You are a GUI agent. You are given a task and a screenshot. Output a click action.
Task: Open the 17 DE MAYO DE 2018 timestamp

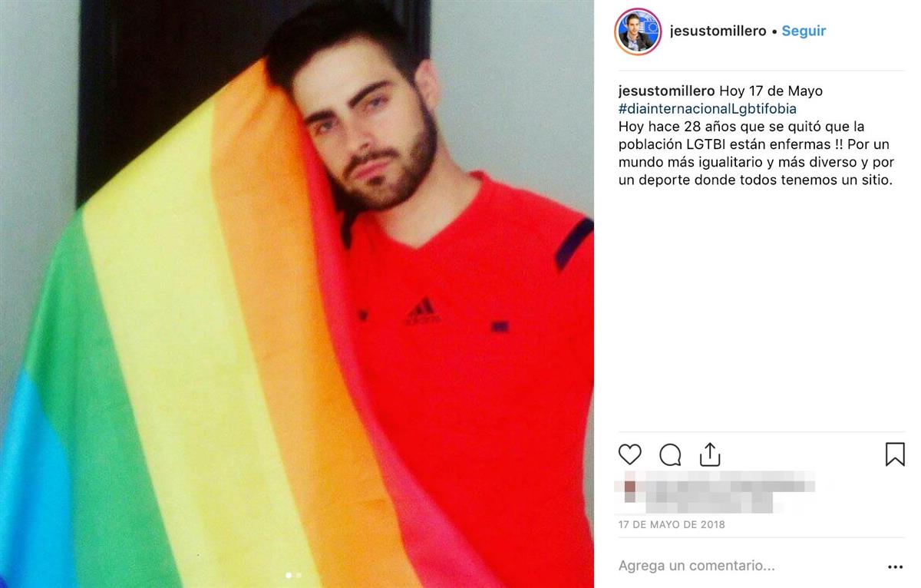(x=672, y=525)
